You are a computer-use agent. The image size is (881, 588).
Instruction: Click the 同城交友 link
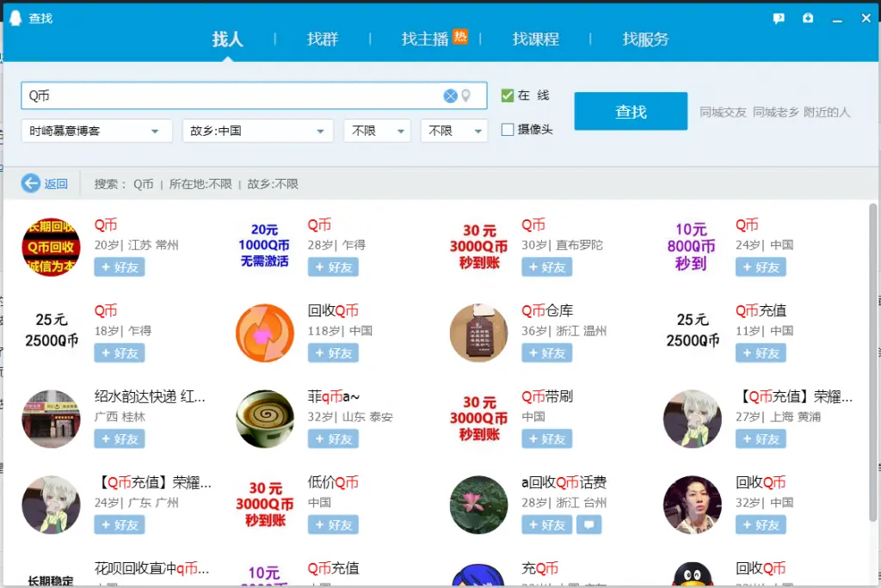pos(723,113)
